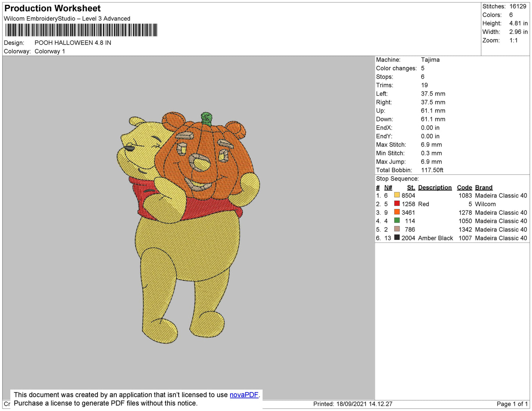
Task: Click the Color changes label
Action: pos(396,68)
